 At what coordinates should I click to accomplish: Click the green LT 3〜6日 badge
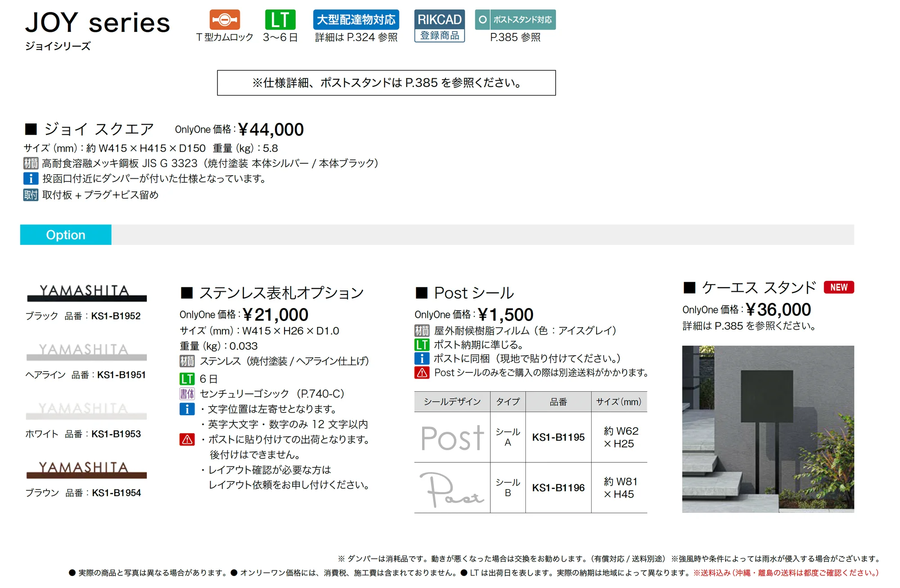tap(280, 20)
